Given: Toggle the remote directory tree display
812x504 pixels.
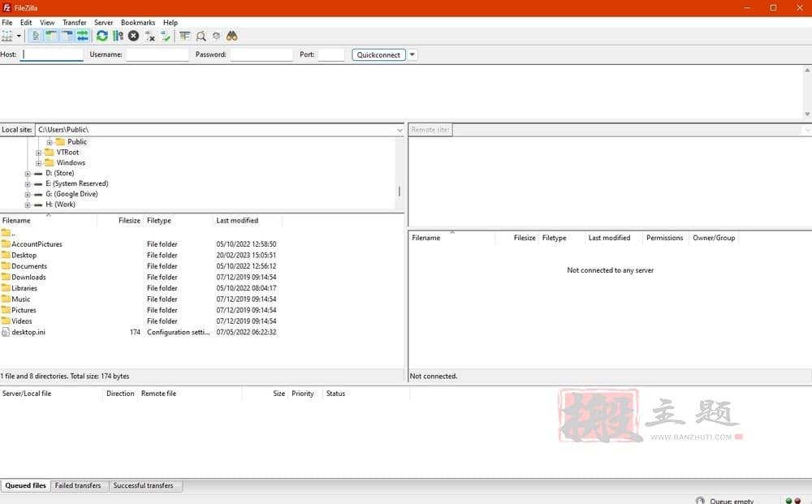Looking at the screenshot, I should [67, 36].
